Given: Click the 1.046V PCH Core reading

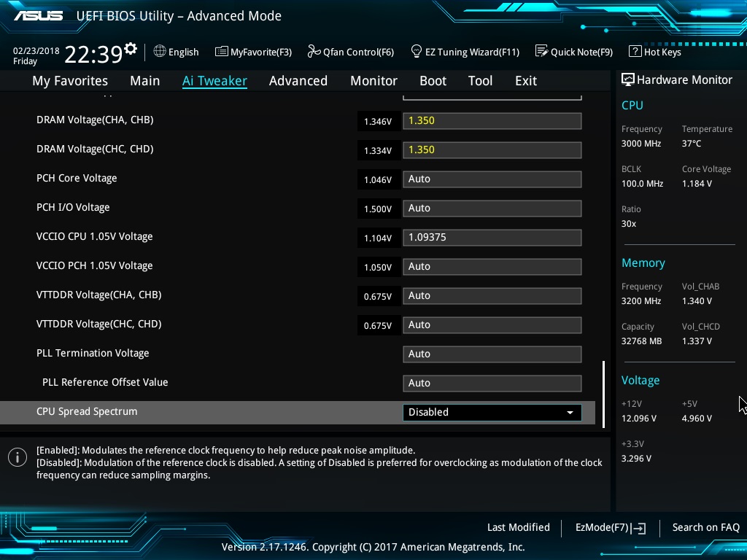Looking at the screenshot, I should pos(378,179).
